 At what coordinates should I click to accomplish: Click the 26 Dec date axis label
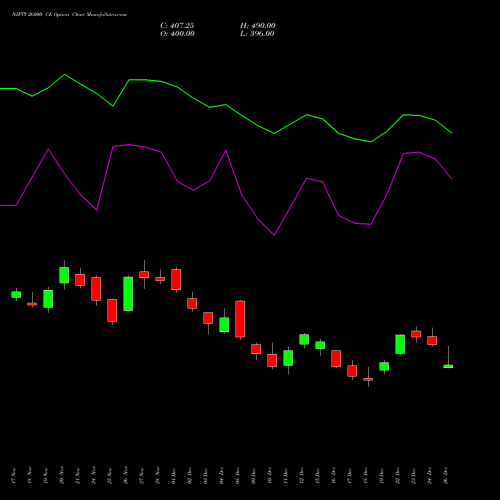coord(446,476)
